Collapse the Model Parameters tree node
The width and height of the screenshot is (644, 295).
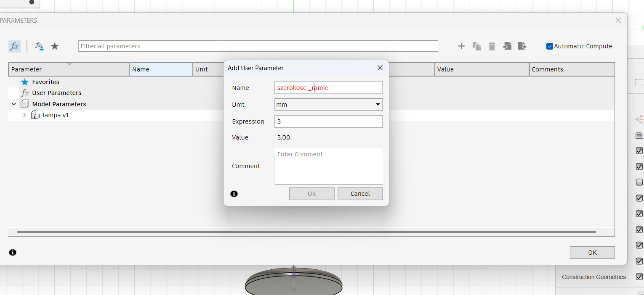(x=14, y=104)
